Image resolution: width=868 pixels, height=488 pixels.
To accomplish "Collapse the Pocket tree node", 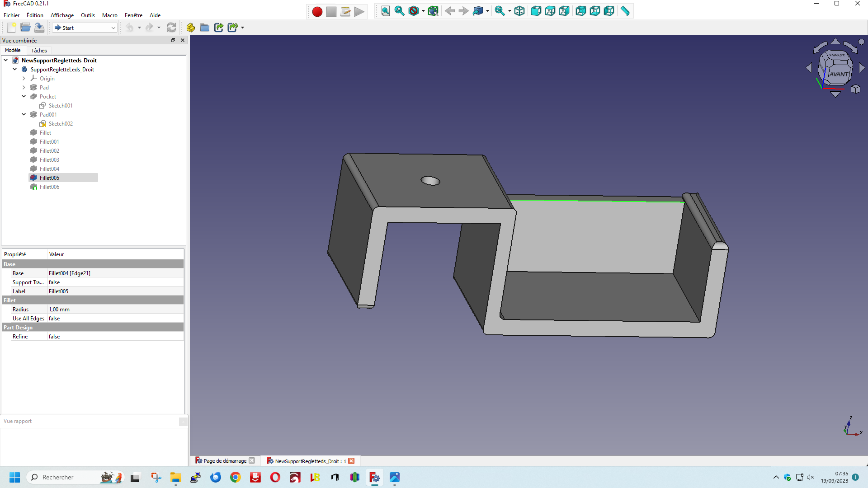I will pos(24,96).
